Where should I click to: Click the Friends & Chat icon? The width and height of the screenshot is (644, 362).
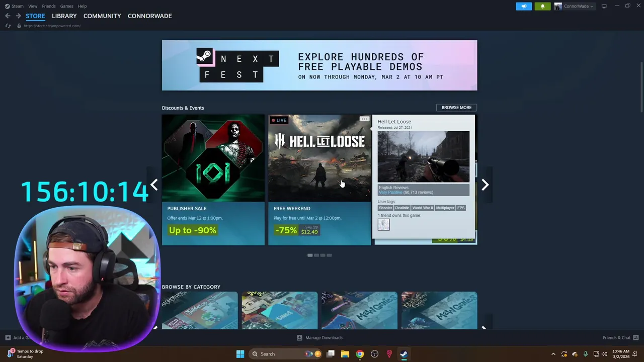[x=636, y=337]
